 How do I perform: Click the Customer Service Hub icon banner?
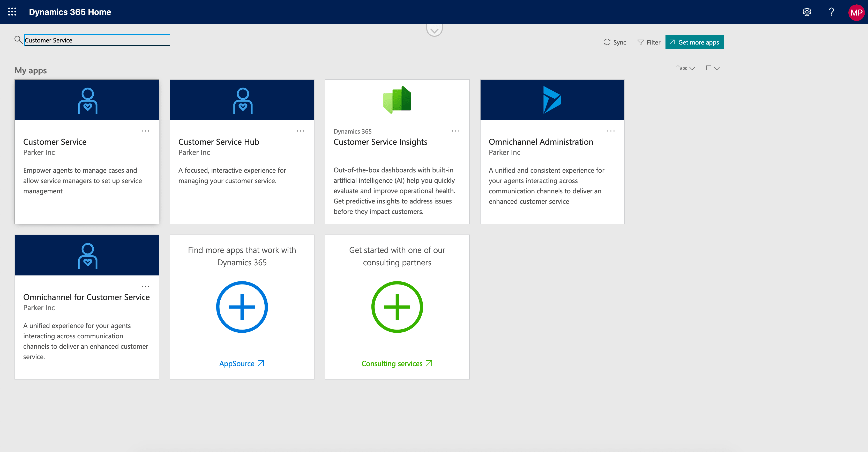tap(242, 100)
